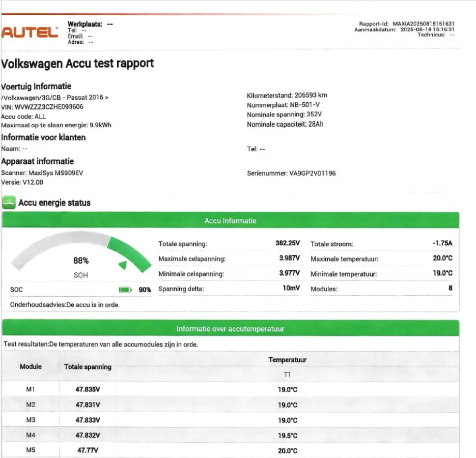Click the Informatie over accutemperatuur header
Viewport: 476px width, 458px height.
[231, 329]
